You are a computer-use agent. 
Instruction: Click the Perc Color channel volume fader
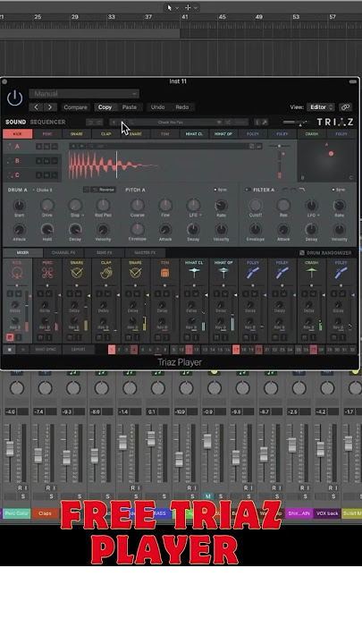[10, 448]
